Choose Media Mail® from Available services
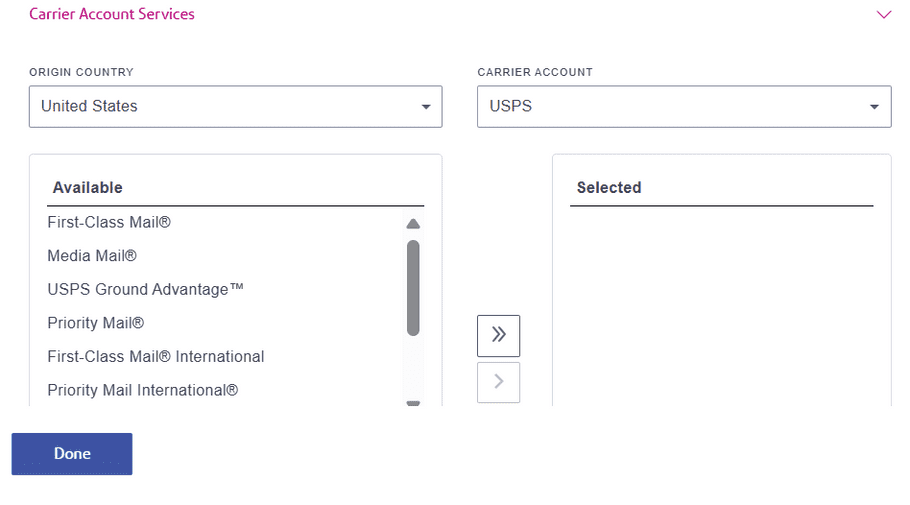This screenshot has width=910, height=505. 92,256
